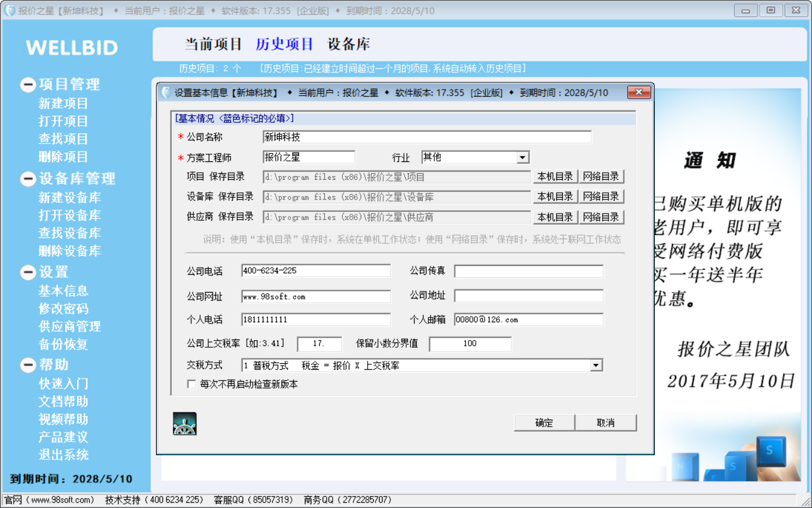Open 基本信息 settings in the sidebar
The height and width of the screenshot is (508, 812).
63,291
